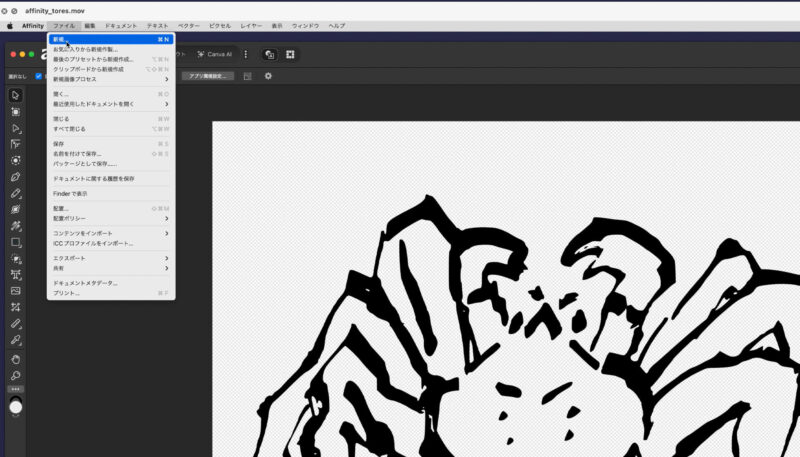
Task: Open the Apple menu
Action: click(x=9, y=26)
